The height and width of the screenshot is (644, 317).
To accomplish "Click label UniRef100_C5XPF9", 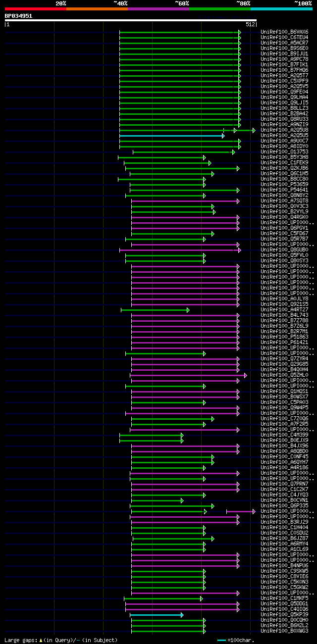I will tap(284, 81).
